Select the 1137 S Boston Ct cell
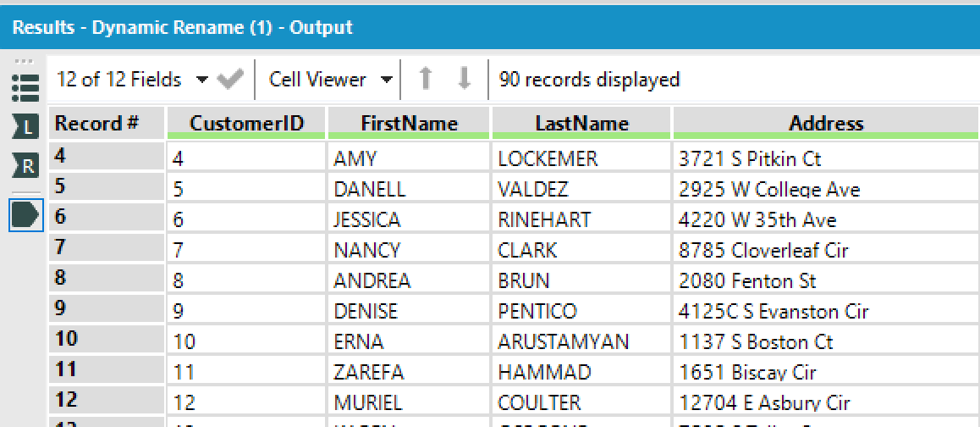Image resolution: width=980 pixels, height=427 pixels. [826, 341]
